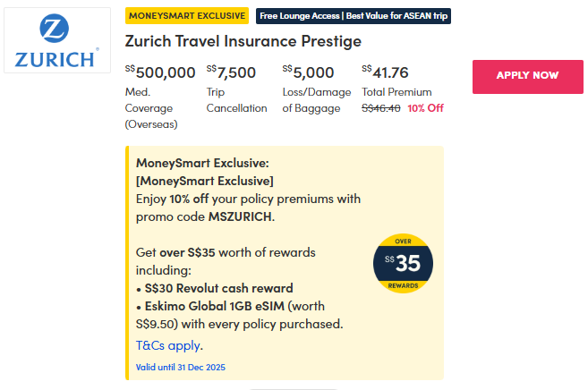Click the S$30 Revolut cash reward line
The width and height of the screenshot is (588, 390).
click(x=218, y=288)
